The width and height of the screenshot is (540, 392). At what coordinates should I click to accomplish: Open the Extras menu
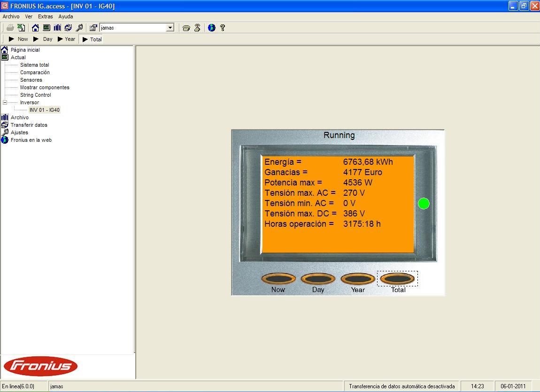coord(46,16)
